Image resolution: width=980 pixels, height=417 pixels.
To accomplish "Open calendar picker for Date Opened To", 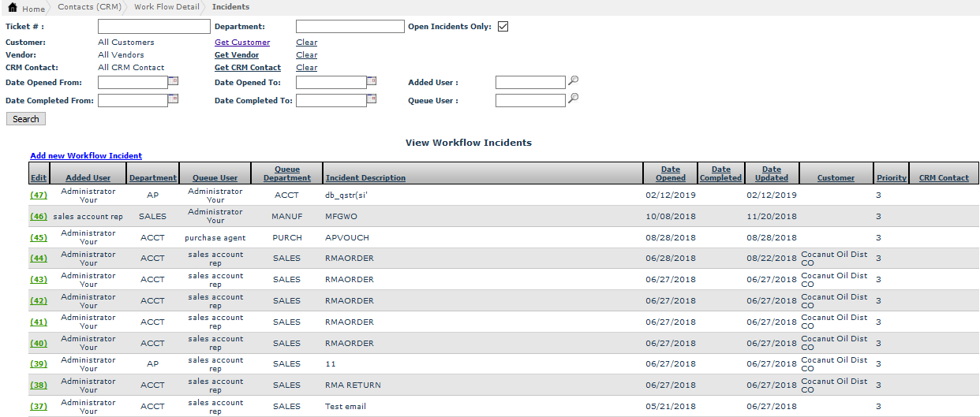I will (372, 80).
